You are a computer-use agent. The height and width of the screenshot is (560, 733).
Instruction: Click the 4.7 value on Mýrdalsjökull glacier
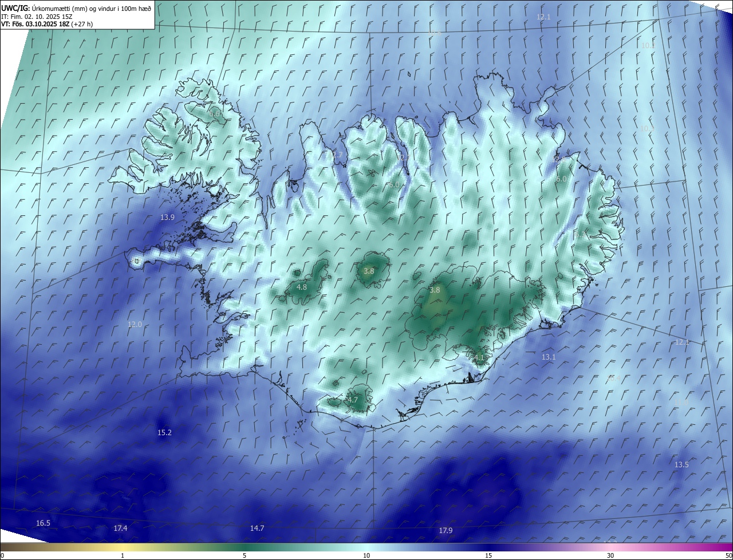pyautogui.click(x=353, y=400)
